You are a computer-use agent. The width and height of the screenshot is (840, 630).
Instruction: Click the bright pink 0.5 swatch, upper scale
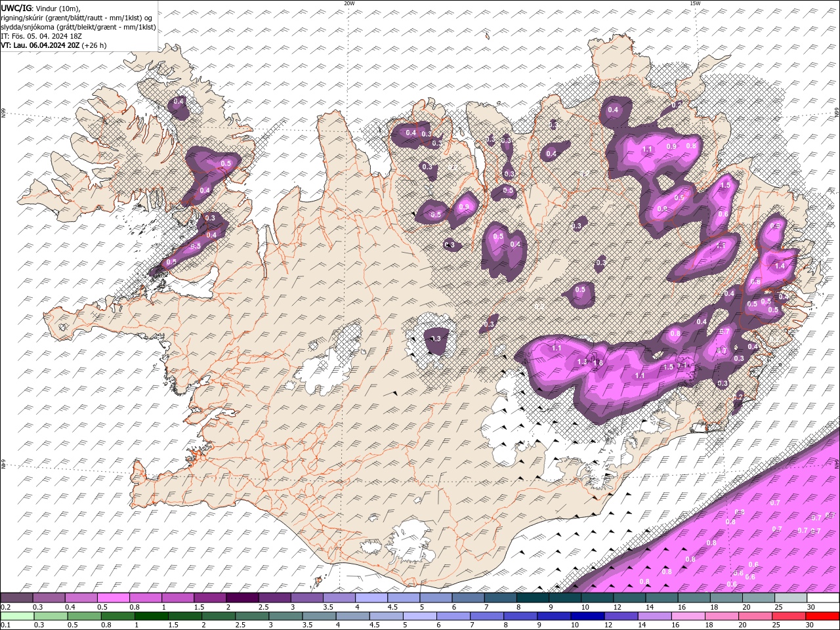pyautogui.click(x=113, y=598)
